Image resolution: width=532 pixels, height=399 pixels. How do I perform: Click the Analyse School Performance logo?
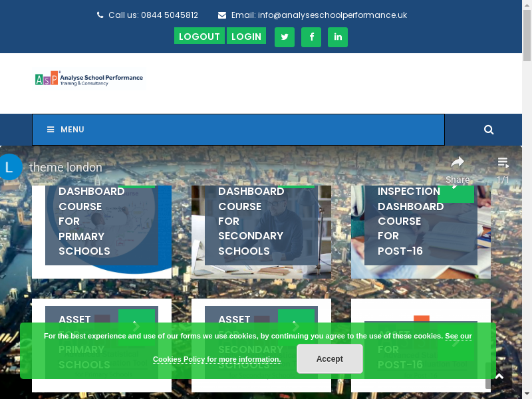(x=88, y=78)
